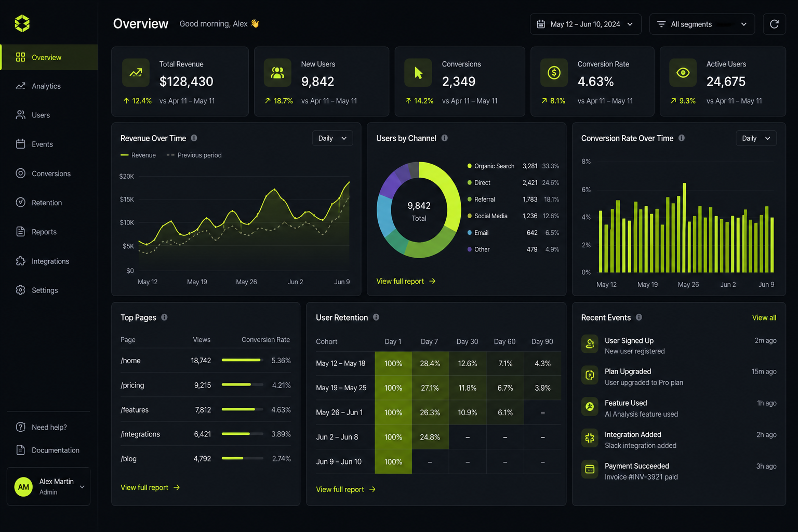Show info for Revenue Over Time
The height and width of the screenshot is (532, 798).
[194, 138]
